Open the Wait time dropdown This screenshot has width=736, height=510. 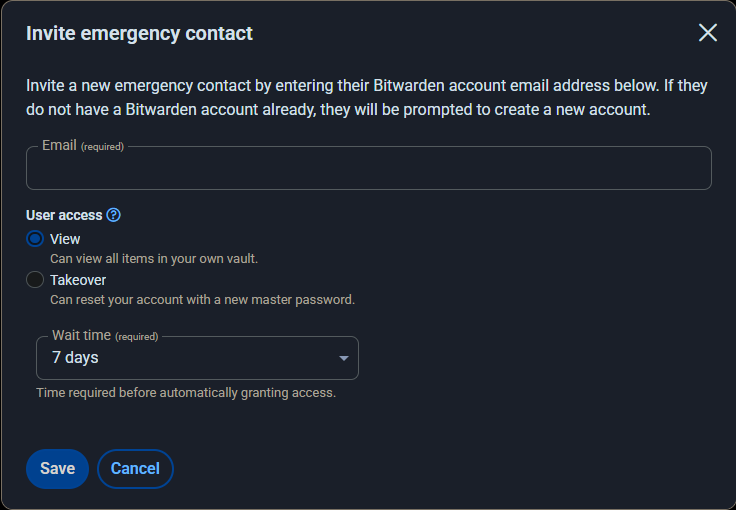[x=197, y=358]
